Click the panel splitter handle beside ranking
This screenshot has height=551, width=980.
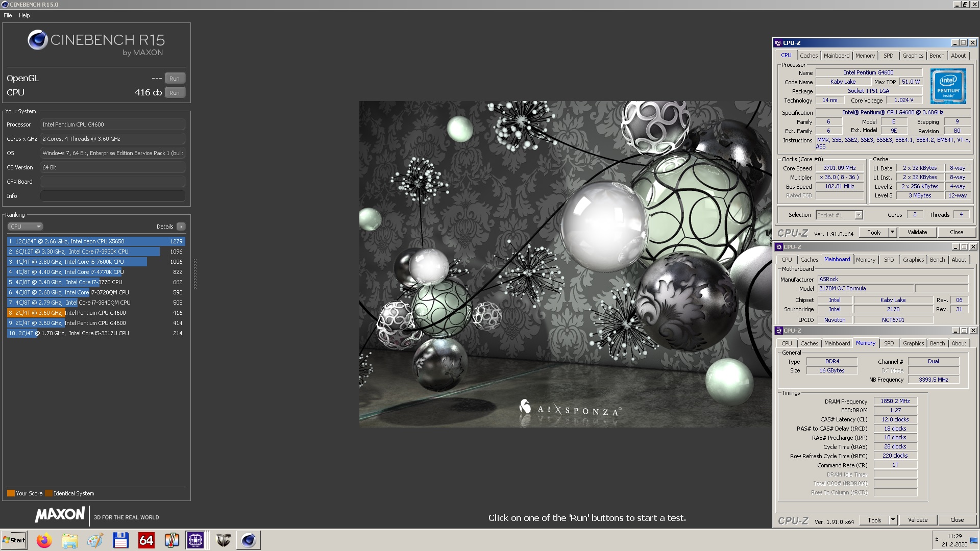[195, 274]
